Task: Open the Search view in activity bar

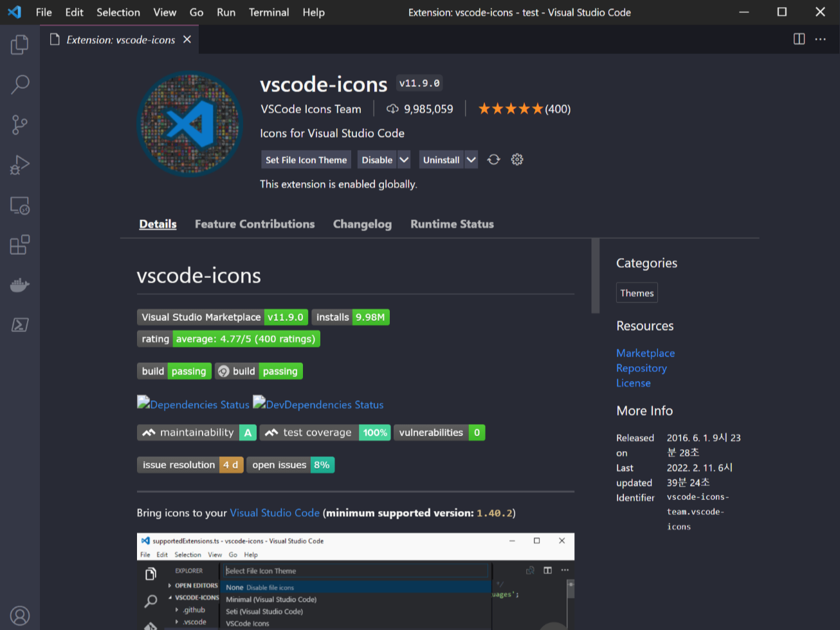Action: click(20, 84)
